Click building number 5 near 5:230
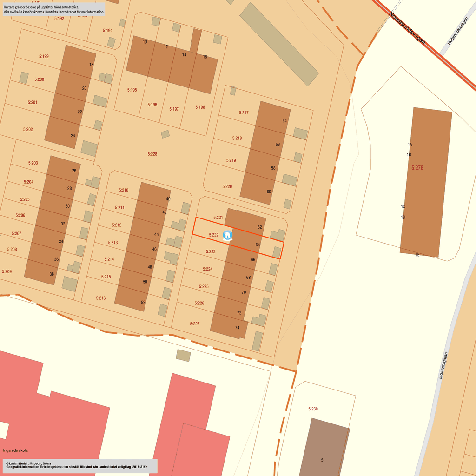476x476 pixels. (322, 460)
